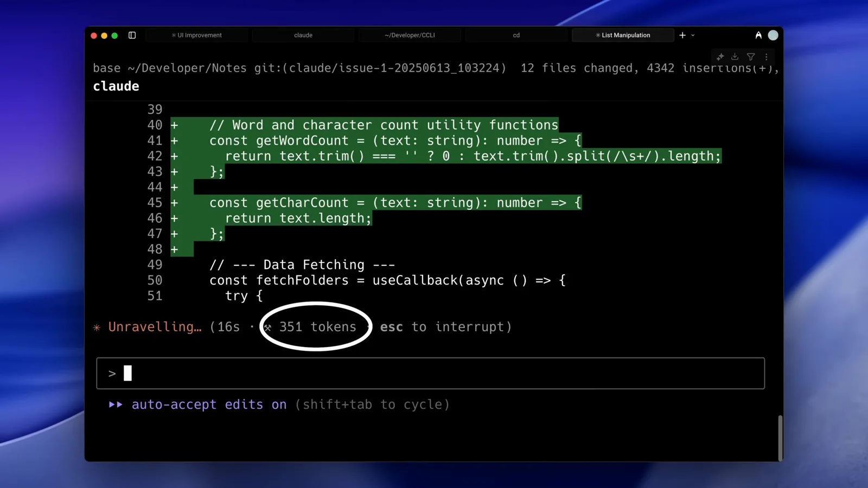The image size is (868, 488).
Task: Click the download block output icon
Action: 735,56
